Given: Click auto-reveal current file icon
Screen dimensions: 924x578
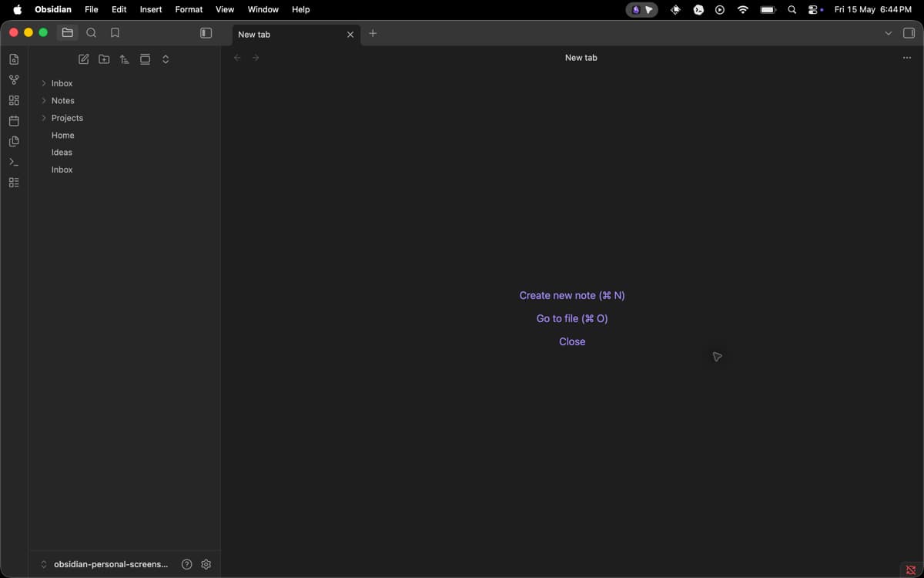Looking at the screenshot, I should coord(145,59).
